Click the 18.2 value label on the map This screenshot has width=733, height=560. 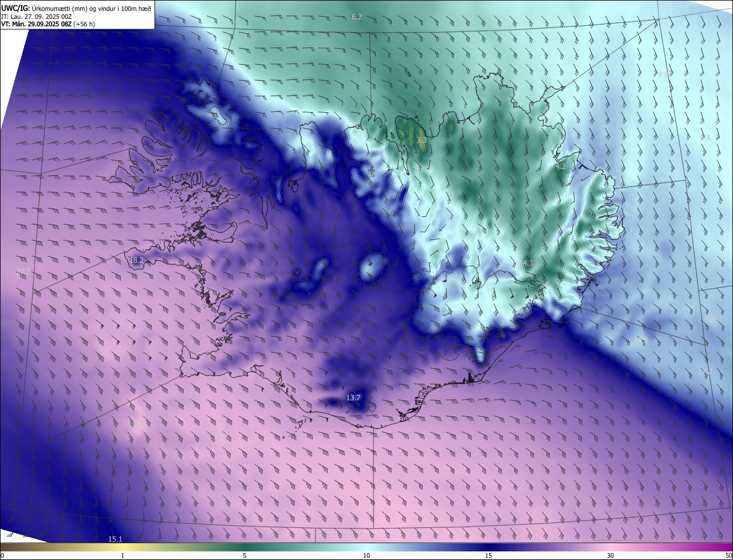coord(136,260)
